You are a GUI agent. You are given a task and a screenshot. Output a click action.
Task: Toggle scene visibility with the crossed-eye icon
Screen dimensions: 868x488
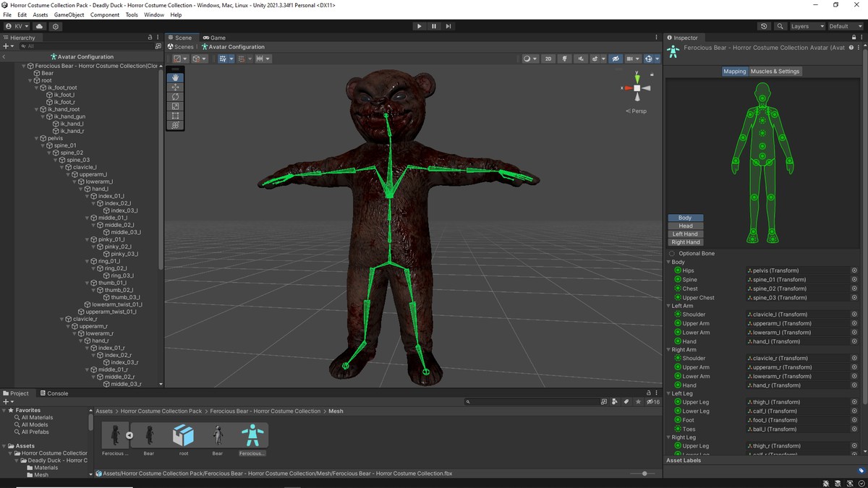(616, 59)
